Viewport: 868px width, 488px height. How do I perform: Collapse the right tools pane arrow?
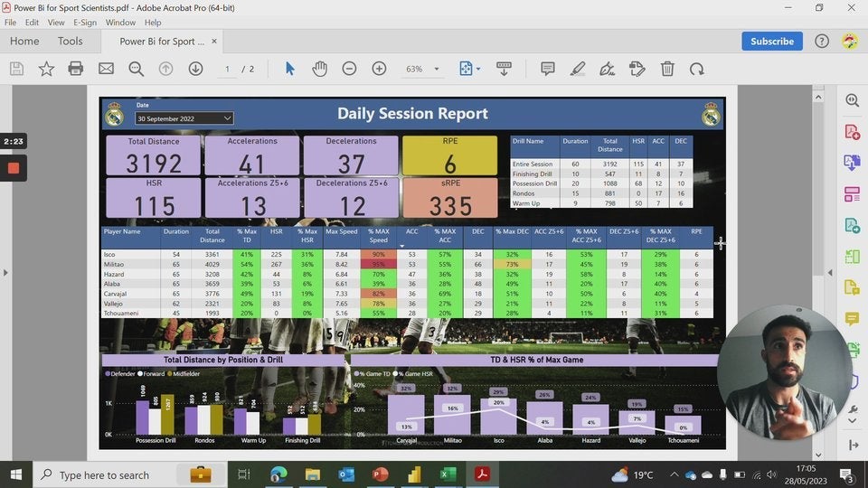click(x=830, y=272)
